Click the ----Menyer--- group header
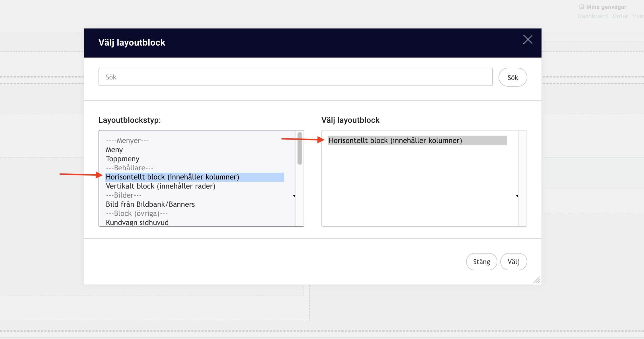644x339 pixels. click(127, 140)
